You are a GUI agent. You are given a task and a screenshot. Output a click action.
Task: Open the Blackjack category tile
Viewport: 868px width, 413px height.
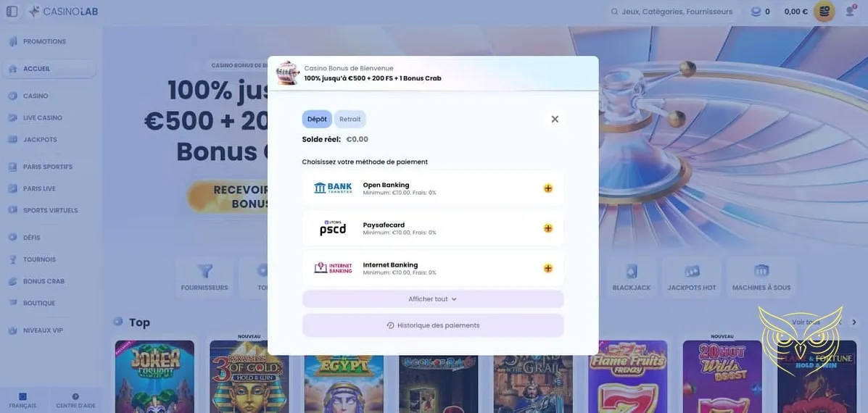point(631,278)
